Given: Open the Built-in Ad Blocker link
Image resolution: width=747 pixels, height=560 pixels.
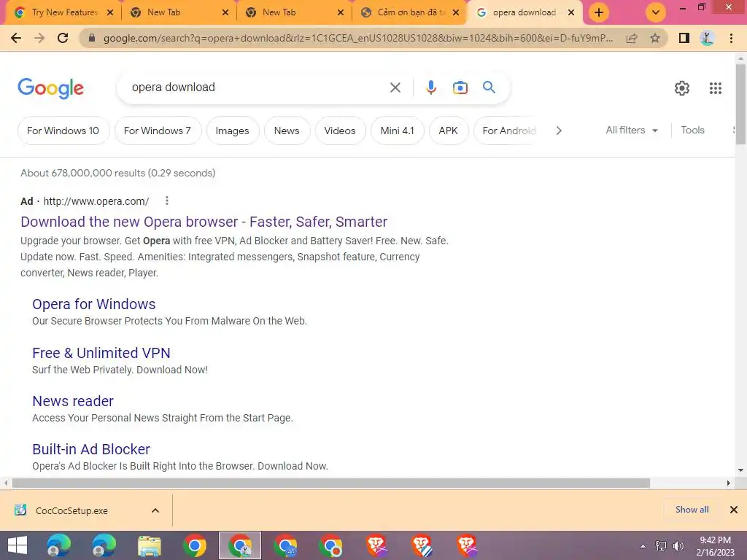Looking at the screenshot, I should [91, 449].
